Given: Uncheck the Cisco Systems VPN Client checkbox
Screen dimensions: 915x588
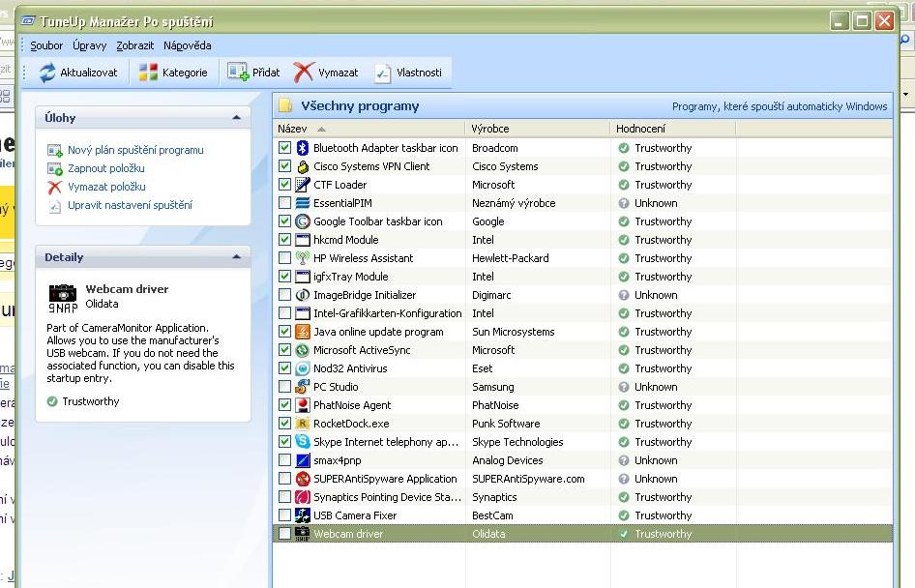Looking at the screenshot, I should coord(284,166).
